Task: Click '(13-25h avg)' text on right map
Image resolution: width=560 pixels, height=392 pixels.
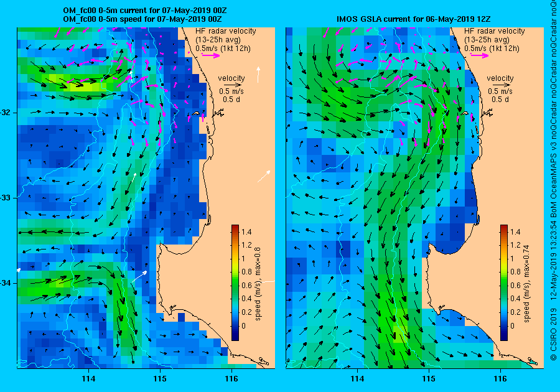Action: point(487,40)
